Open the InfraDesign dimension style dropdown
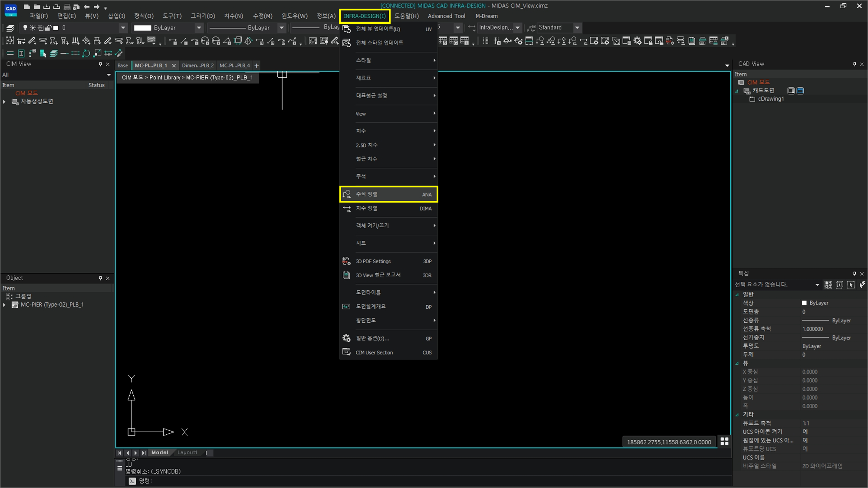Viewport: 868px width, 488px height. (x=518, y=28)
